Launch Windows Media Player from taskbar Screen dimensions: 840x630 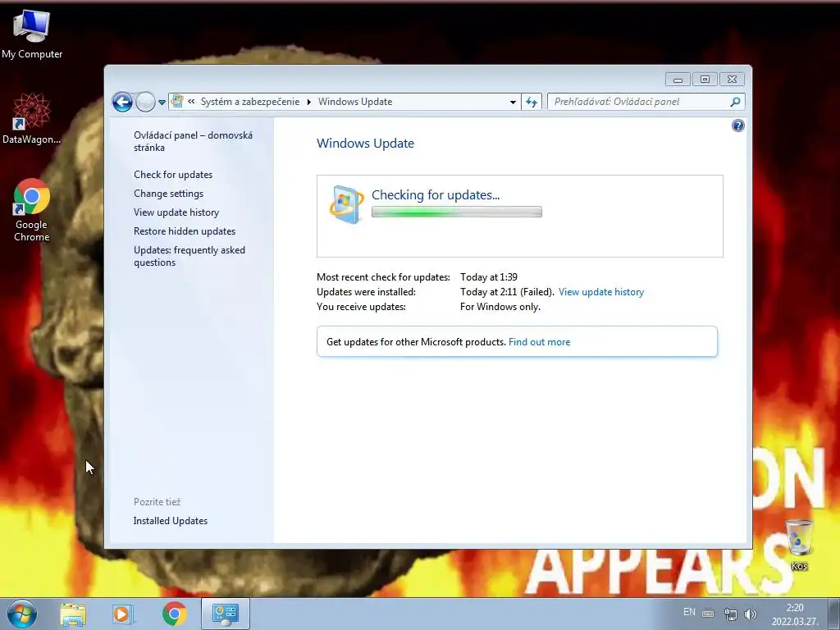click(x=122, y=614)
